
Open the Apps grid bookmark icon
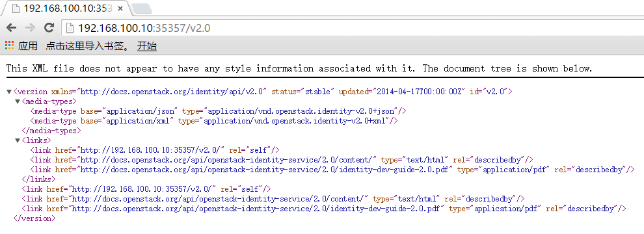coord(9,45)
